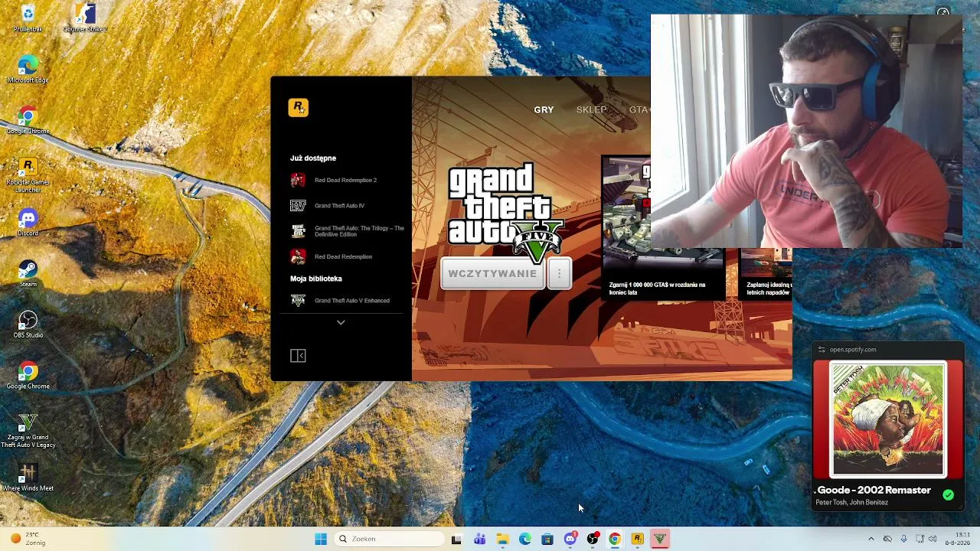
Task: Open the Where Winds Meet desktop shortcut
Action: pyautogui.click(x=28, y=478)
